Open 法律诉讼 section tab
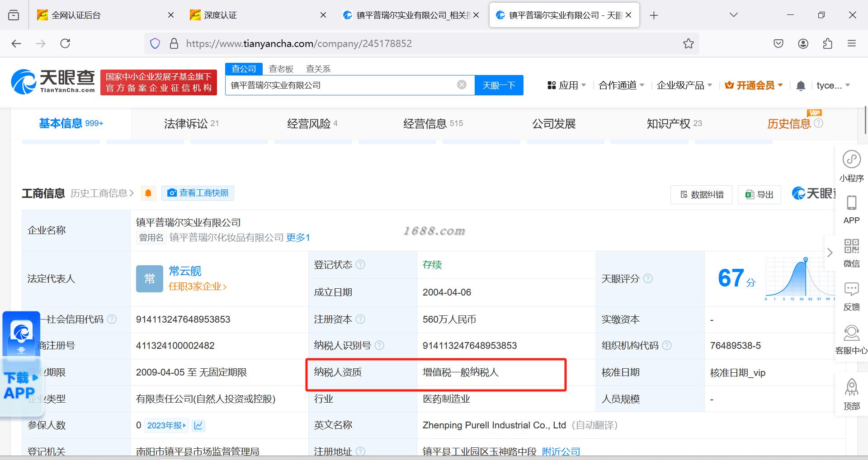This screenshot has width=868, height=460. (191, 123)
